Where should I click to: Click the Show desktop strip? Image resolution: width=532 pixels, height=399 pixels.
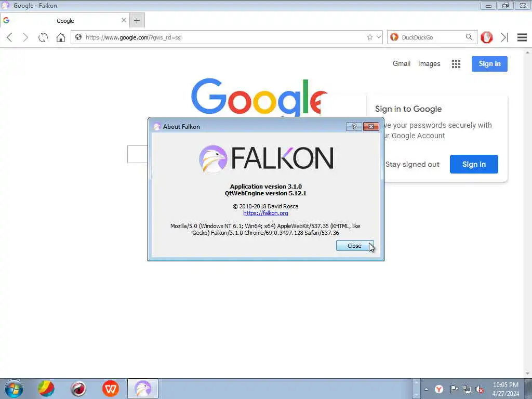(x=528, y=389)
